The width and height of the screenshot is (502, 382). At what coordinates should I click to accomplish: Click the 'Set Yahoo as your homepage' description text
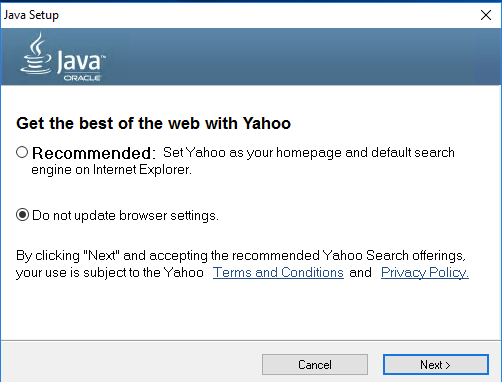(x=309, y=153)
